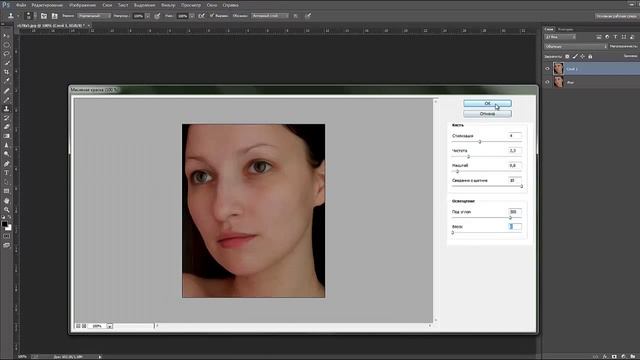Toggle lock position
Viewport: 640px width, 360px height.
pos(582,56)
